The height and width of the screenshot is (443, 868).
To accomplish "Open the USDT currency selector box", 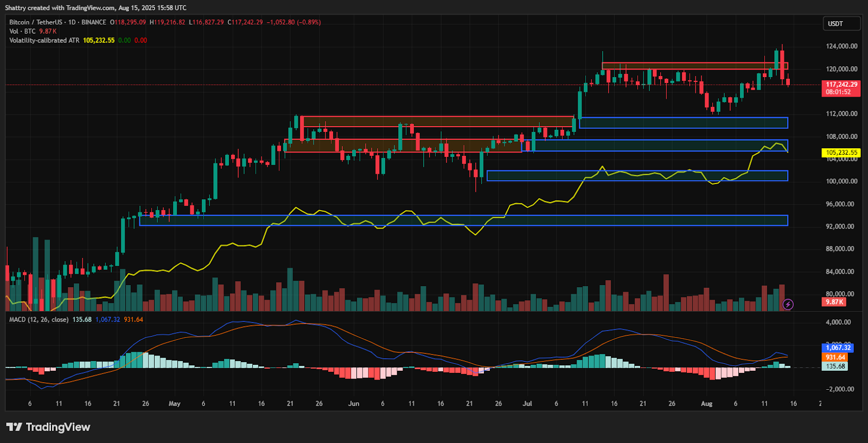I will click(841, 24).
